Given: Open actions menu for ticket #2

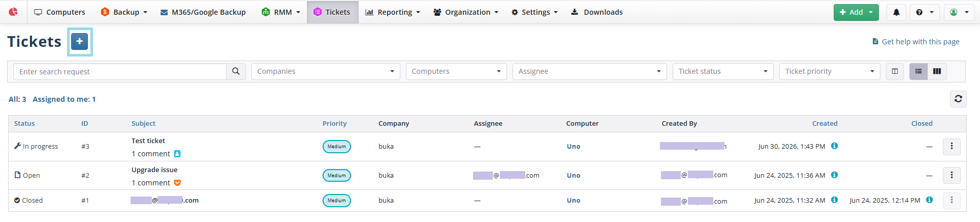Looking at the screenshot, I should (952, 175).
